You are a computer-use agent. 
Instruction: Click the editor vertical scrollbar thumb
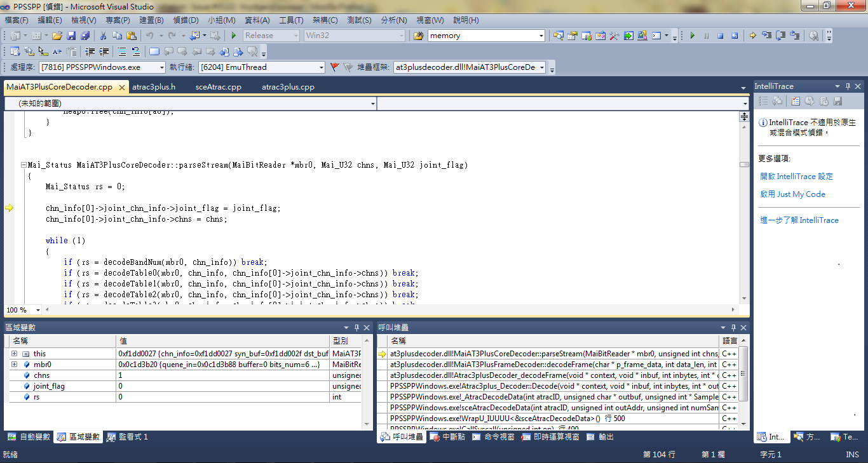tap(744, 165)
